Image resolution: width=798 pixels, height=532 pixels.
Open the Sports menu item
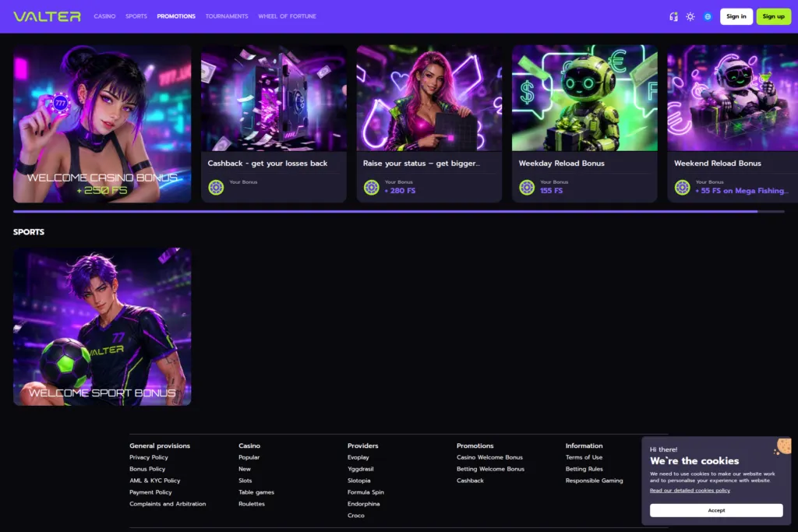click(136, 16)
